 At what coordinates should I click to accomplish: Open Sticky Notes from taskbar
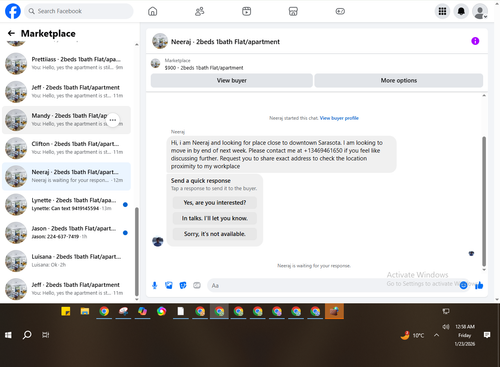pos(66,311)
